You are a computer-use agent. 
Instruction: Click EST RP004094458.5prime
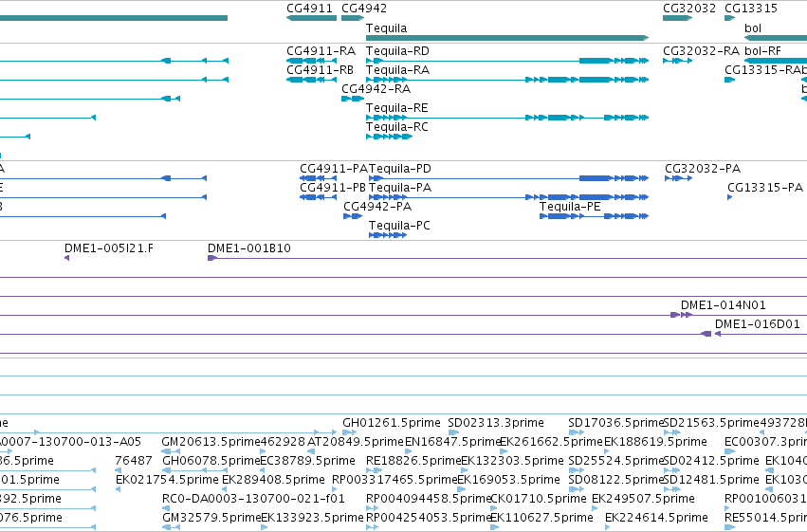pyautogui.click(x=429, y=499)
